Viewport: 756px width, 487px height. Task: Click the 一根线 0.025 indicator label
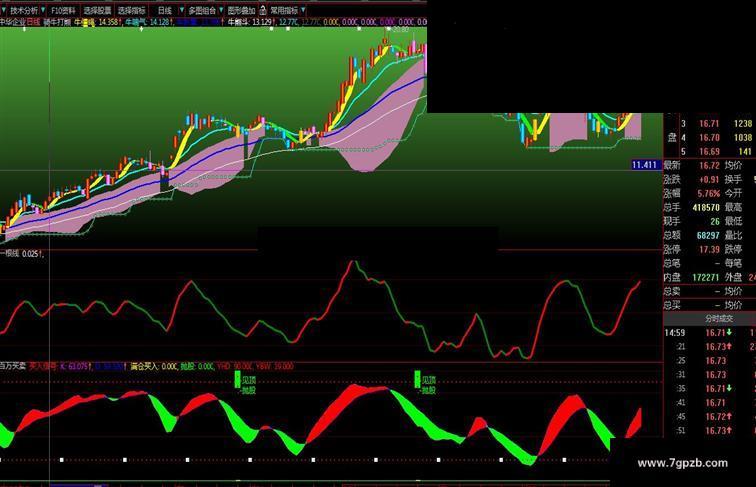coord(22,254)
